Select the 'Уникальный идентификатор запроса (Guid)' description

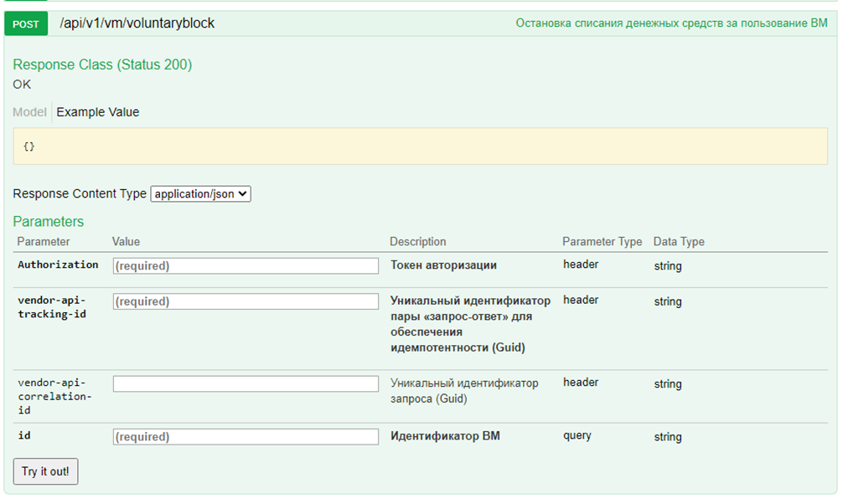(x=464, y=391)
